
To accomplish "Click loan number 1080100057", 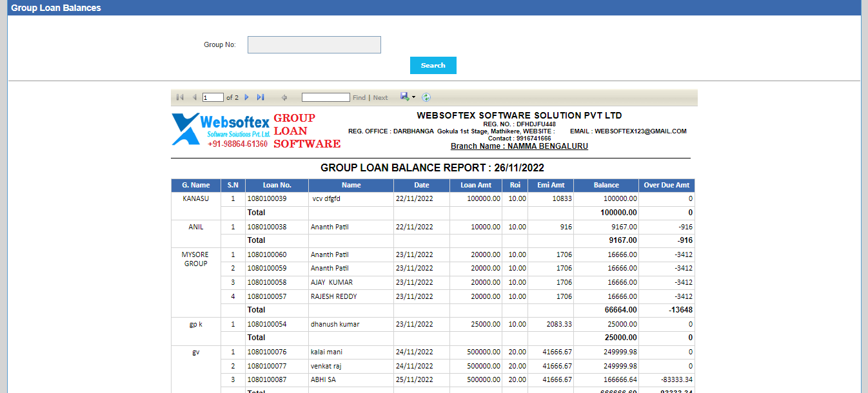I will 267,296.
